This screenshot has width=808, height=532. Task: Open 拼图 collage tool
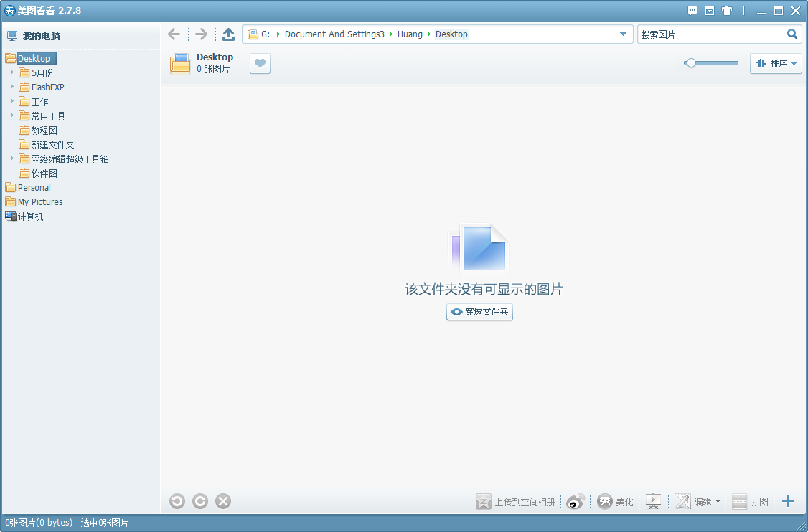tap(751, 502)
